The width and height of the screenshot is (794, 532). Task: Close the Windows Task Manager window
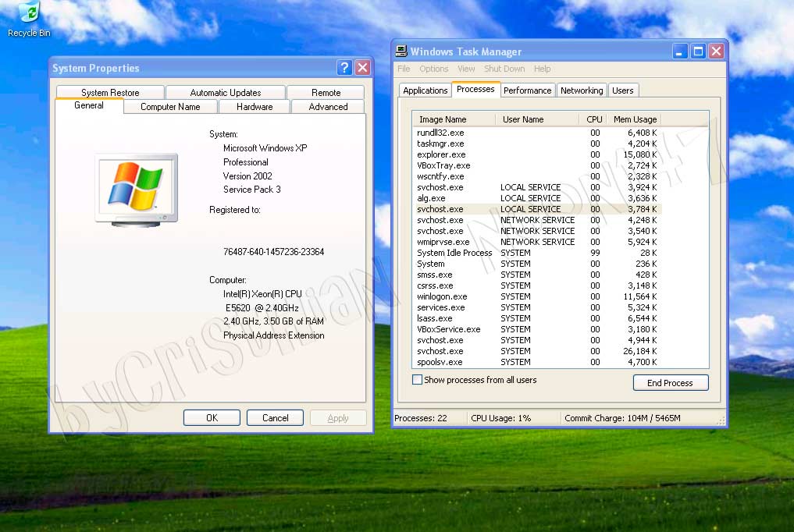(716, 51)
